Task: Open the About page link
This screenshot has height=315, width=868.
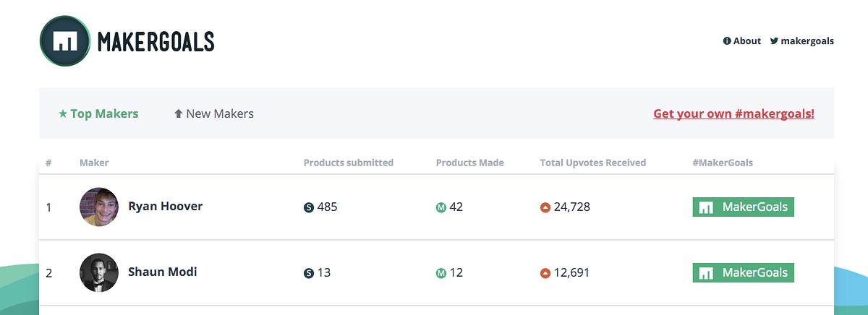Action: point(747,41)
